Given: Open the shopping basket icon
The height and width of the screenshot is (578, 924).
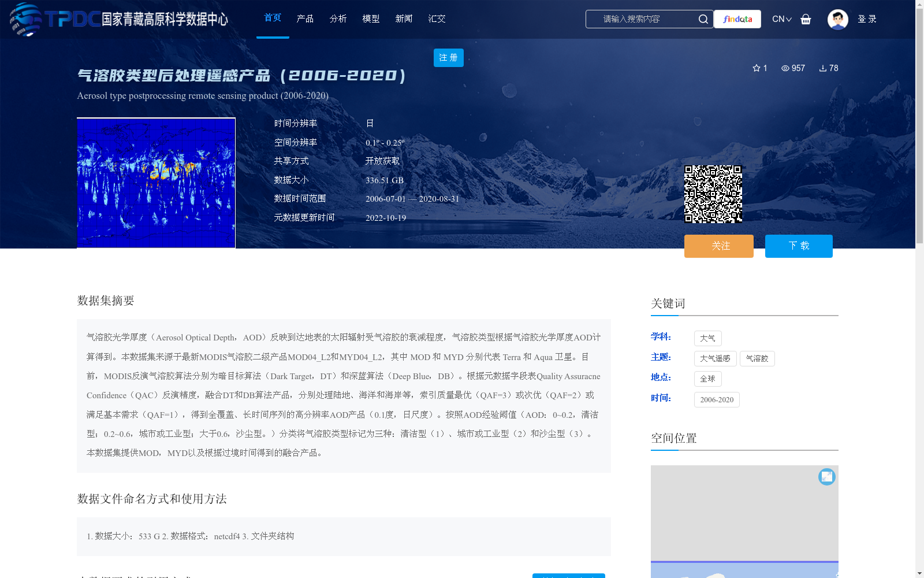Looking at the screenshot, I should (806, 19).
